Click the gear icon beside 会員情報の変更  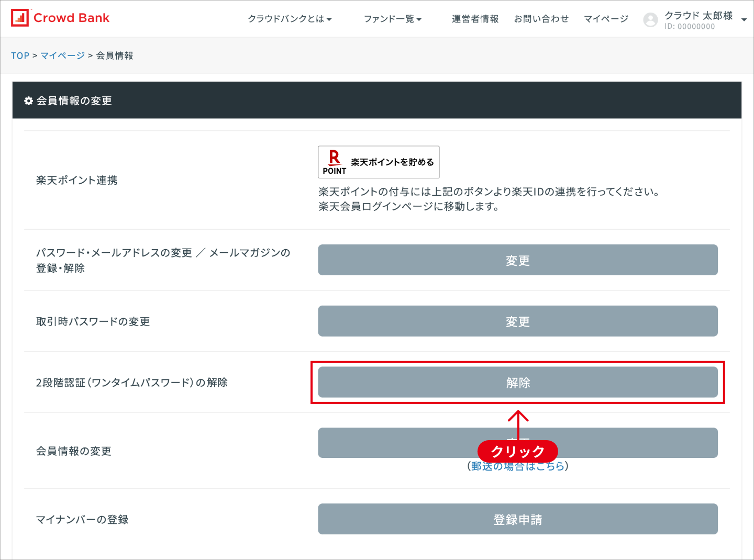[x=29, y=100]
